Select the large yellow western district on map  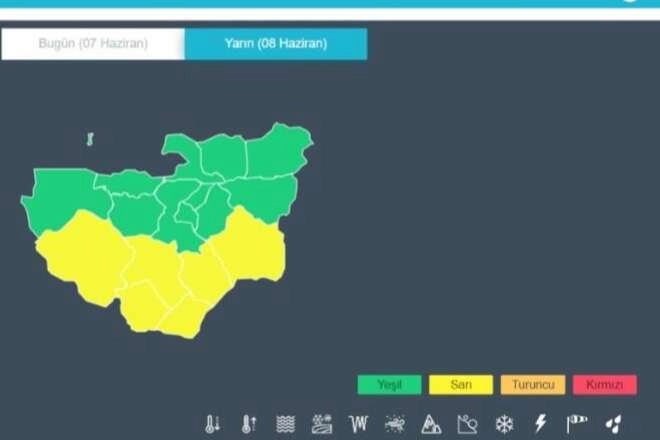pyautogui.click(x=86, y=257)
